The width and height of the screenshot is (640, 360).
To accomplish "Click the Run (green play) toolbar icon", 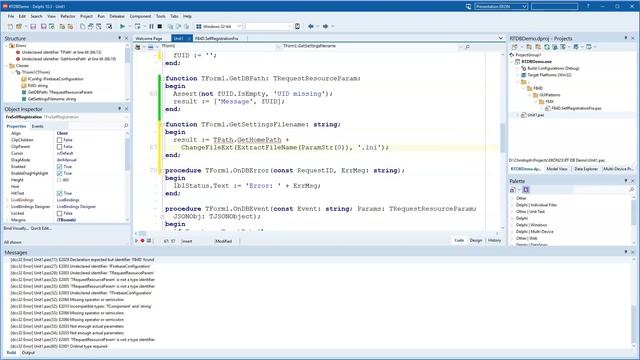I will (x=122, y=26).
